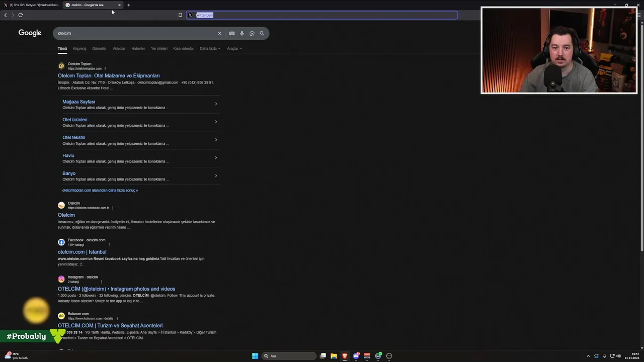Click the Instagram favicon of the result
This screenshot has height=362, width=644.
coord(61,279)
